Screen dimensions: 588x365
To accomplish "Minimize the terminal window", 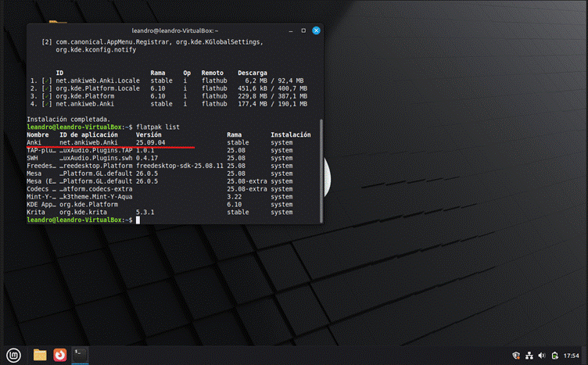I will point(291,30).
